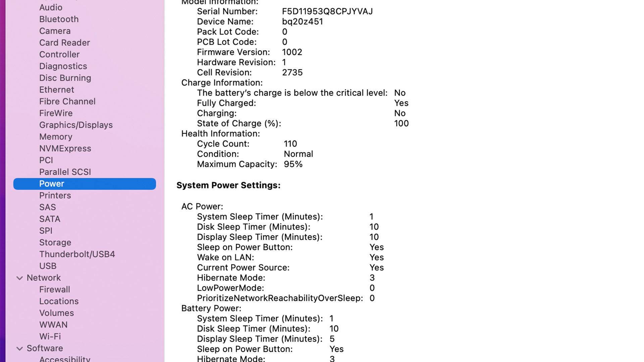Image resolution: width=644 pixels, height=362 pixels.
Task: Select the Wi-Fi network item
Action: point(50,337)
